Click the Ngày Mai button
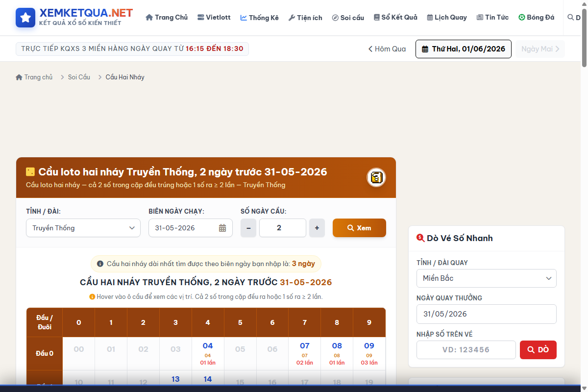The height and width of the screenshot is (392, 588). [x=540, y=49]
